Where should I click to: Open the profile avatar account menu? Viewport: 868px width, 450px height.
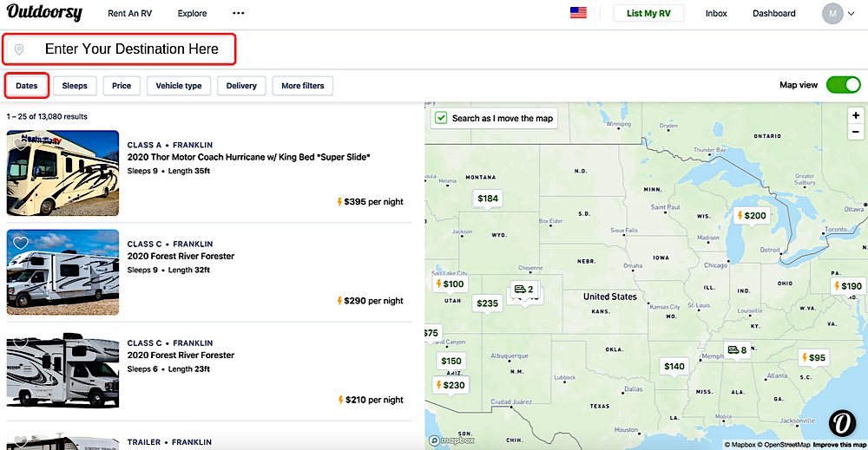tap(832, 14)
